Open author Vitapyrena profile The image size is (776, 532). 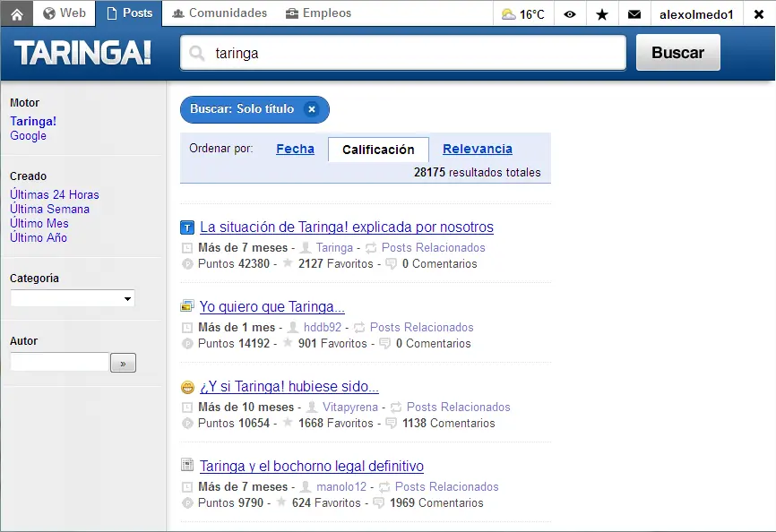(x=349, y=407)
